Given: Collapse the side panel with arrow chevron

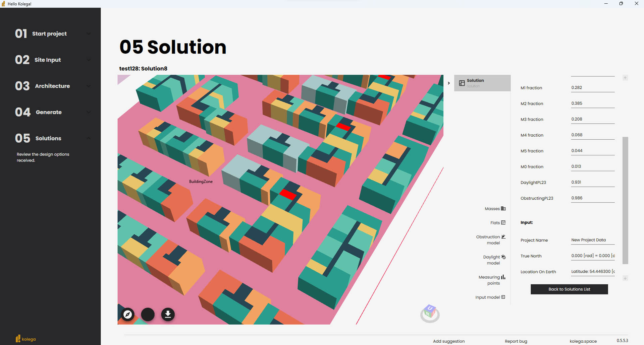Looking at the screenshot, I should pos(449,83).
